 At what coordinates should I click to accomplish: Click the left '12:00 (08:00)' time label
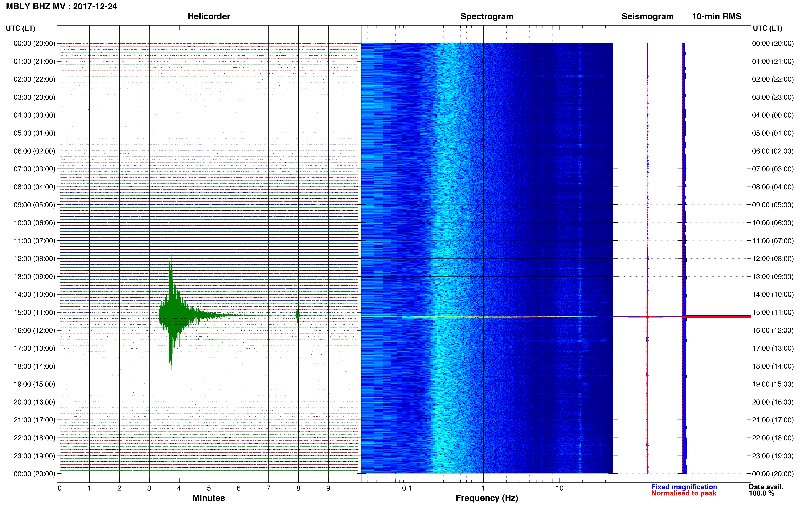click(34, 259)
